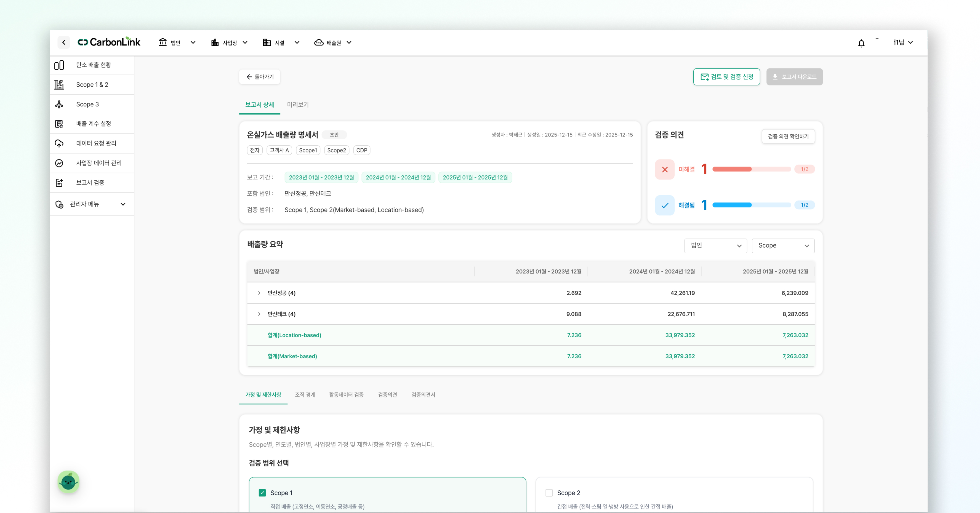Click the Scope 1 & 2 sidebar icon

[x=59, y=85]
